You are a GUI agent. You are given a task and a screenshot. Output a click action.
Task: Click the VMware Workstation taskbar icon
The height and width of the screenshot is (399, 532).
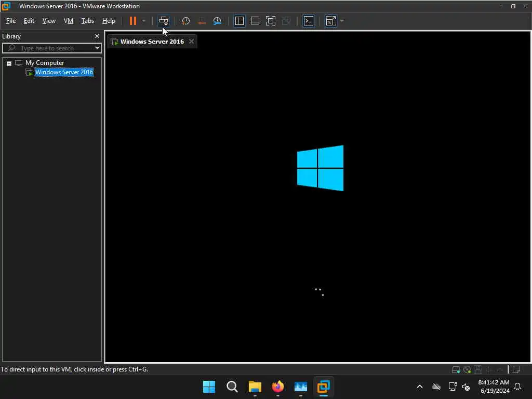[324, 387]
